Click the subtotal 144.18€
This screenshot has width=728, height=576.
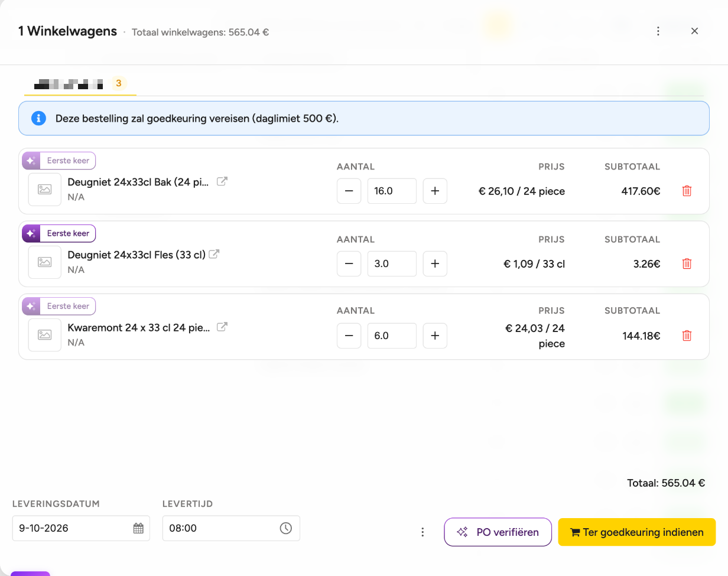coord(641,336)
